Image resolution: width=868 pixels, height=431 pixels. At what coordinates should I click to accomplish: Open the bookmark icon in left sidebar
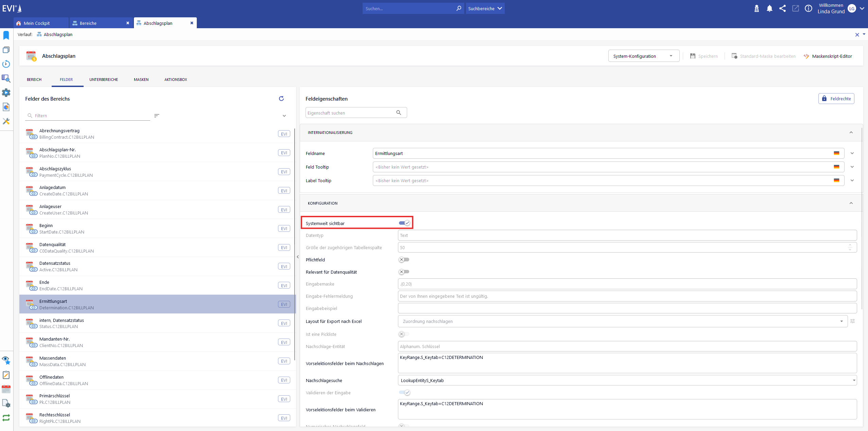tap(6, 35)
